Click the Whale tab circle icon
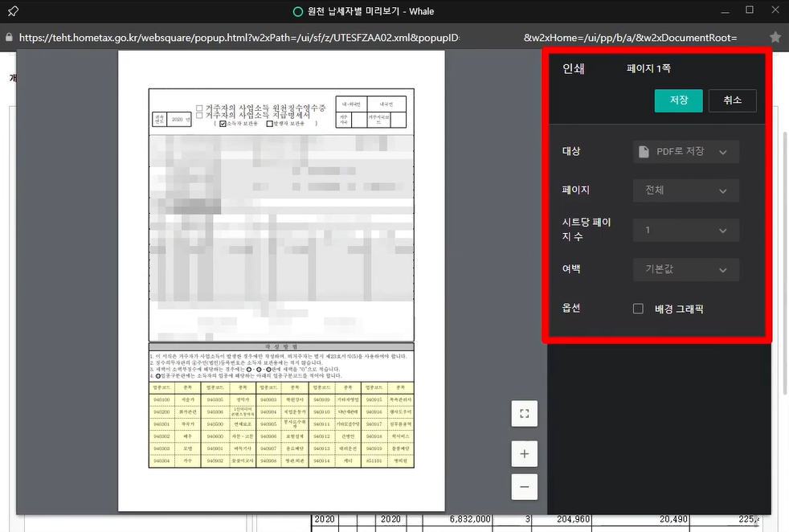 point(298,11)
